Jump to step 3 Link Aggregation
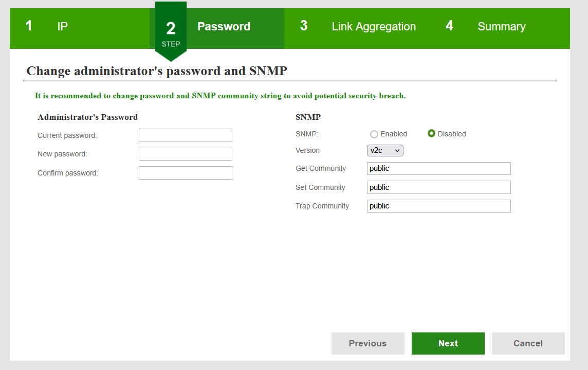Screen dimensions: 588x370 click(358, 28)
